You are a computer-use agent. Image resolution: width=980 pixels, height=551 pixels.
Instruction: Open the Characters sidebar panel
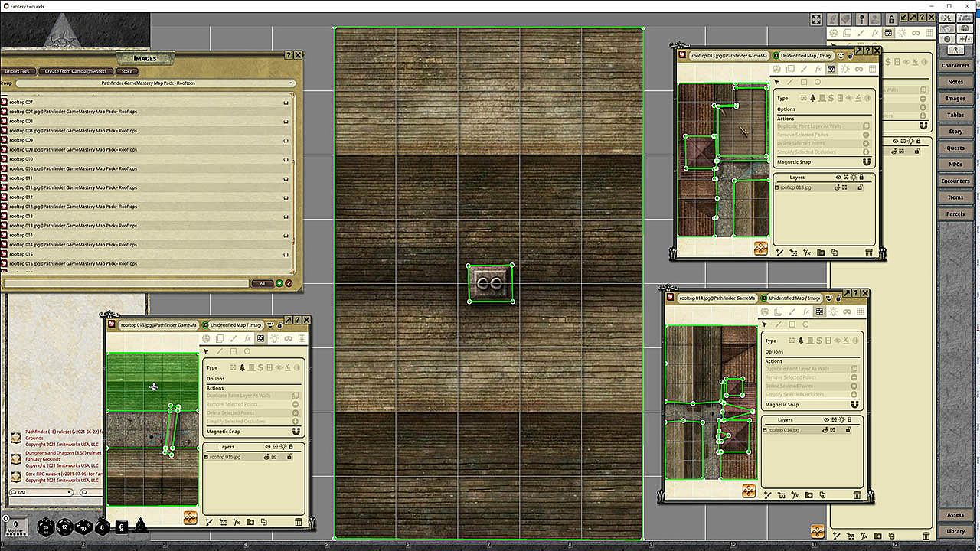click(x=955, y=66)
